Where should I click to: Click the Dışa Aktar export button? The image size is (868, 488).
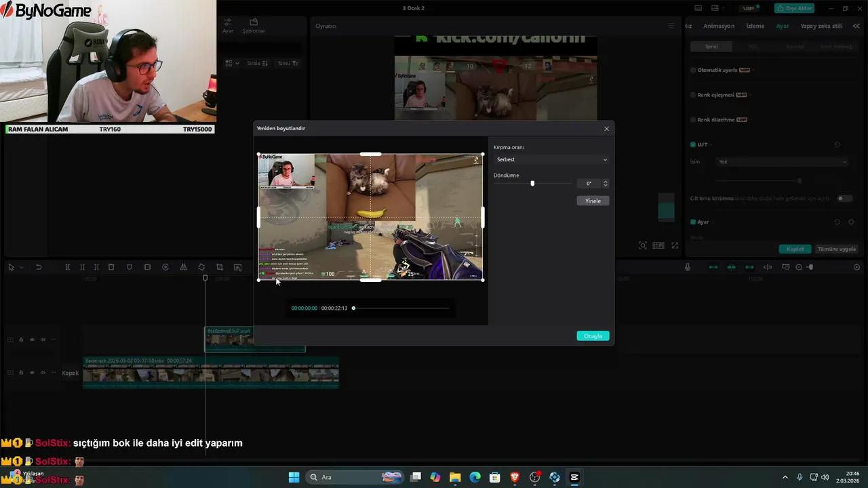[x=795, y=8]
